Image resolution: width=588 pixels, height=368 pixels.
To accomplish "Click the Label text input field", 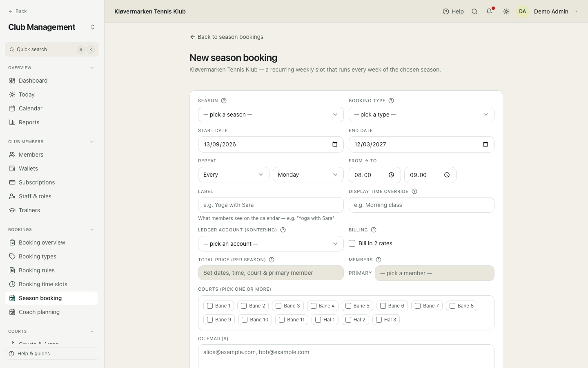I will coord(271,205).
